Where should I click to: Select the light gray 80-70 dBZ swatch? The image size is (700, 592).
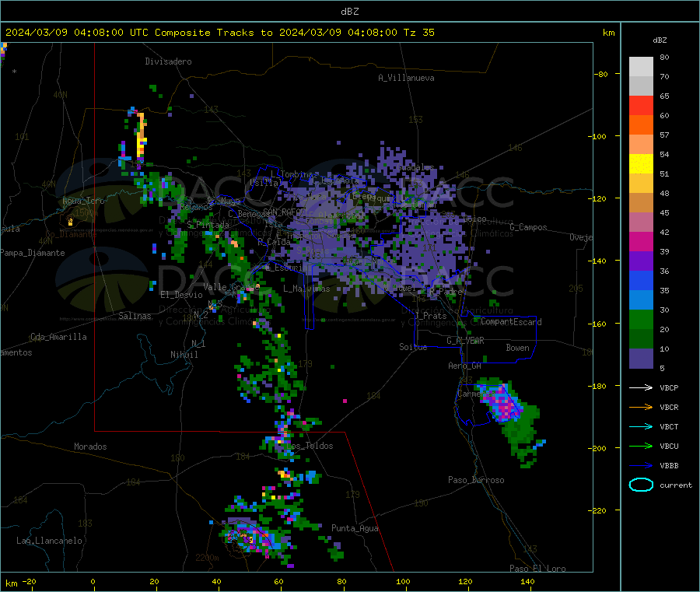pyautogui.click(x=641, y=67)
